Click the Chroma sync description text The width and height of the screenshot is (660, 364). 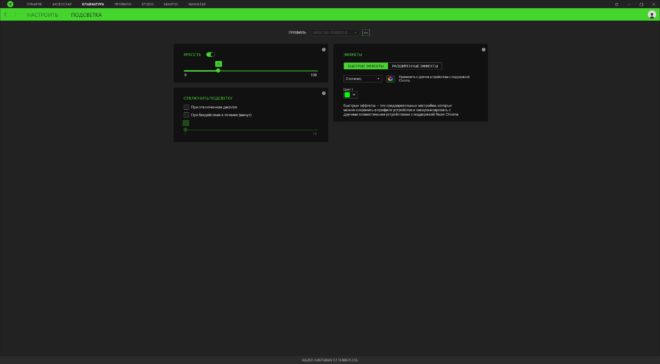coord(434,78)
